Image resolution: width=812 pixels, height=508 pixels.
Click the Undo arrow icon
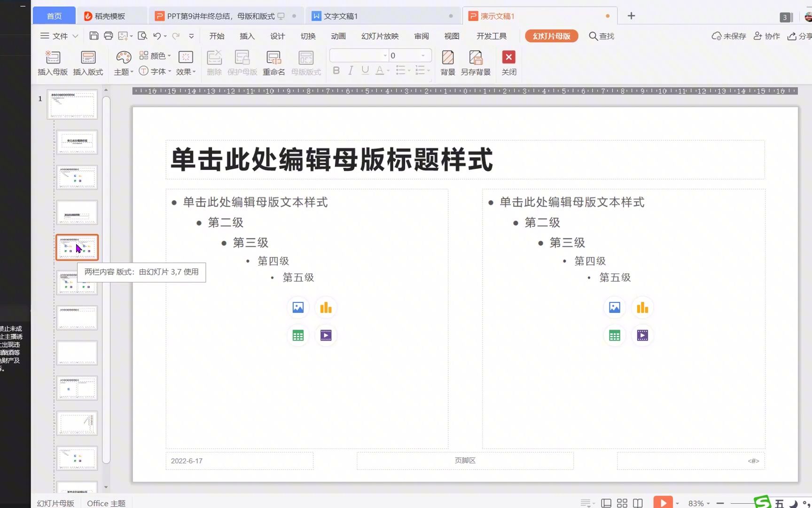(157, 36)
